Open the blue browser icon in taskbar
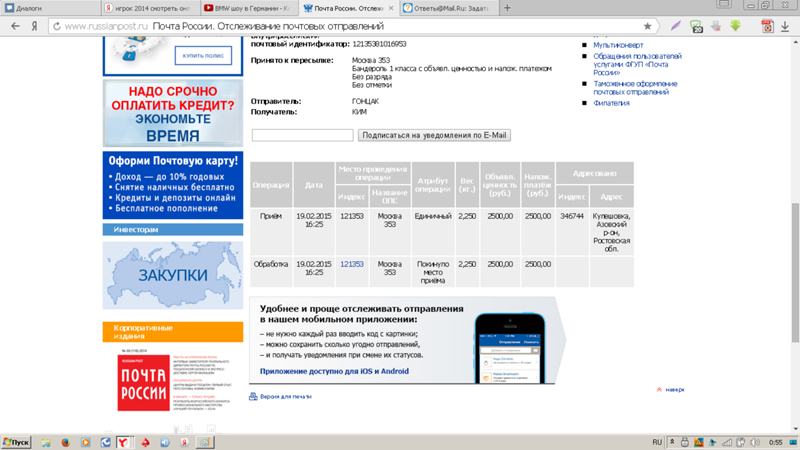This screenshot has width=800, height=450. 105,442
